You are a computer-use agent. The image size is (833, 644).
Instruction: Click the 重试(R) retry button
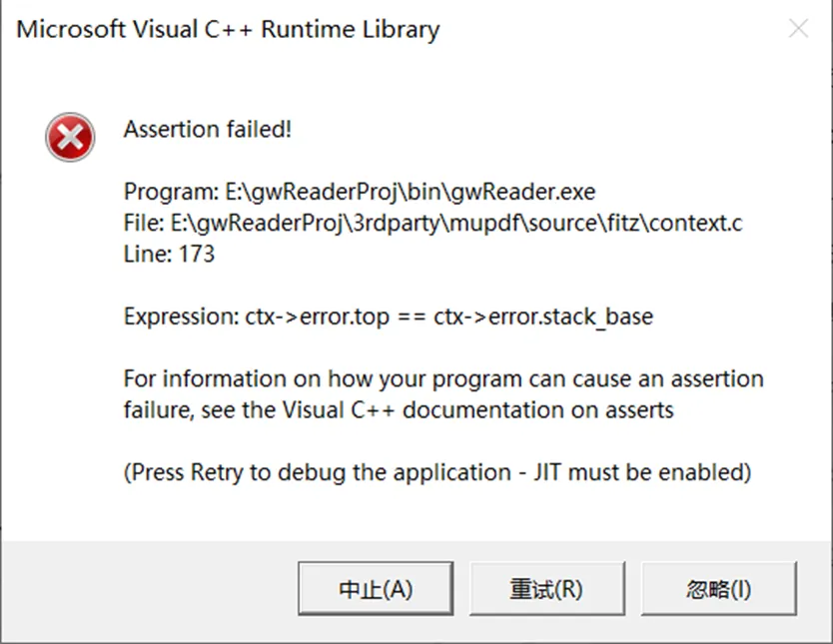(x=546, y=589)
